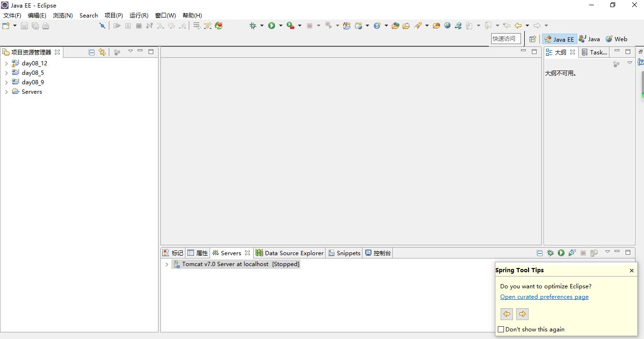The height and width of the screenshot is (339, 644).
Task: Click the Open Type icon
Action: 396,26
